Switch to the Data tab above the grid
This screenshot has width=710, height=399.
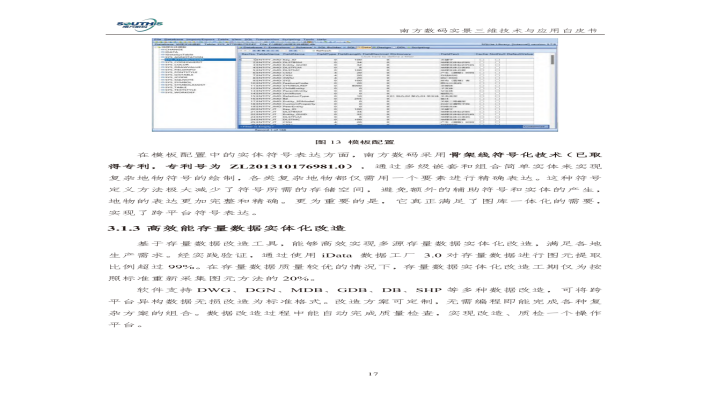[x=364, y=48]
